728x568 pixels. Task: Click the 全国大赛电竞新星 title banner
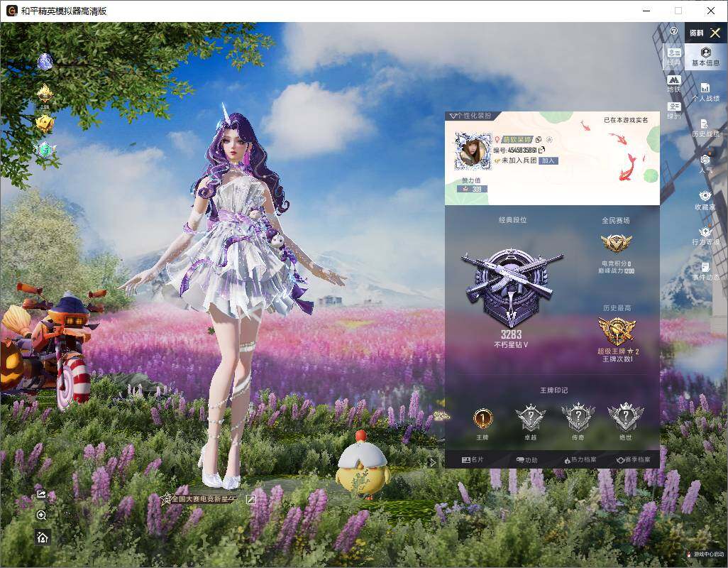click(x=199, y=499)
